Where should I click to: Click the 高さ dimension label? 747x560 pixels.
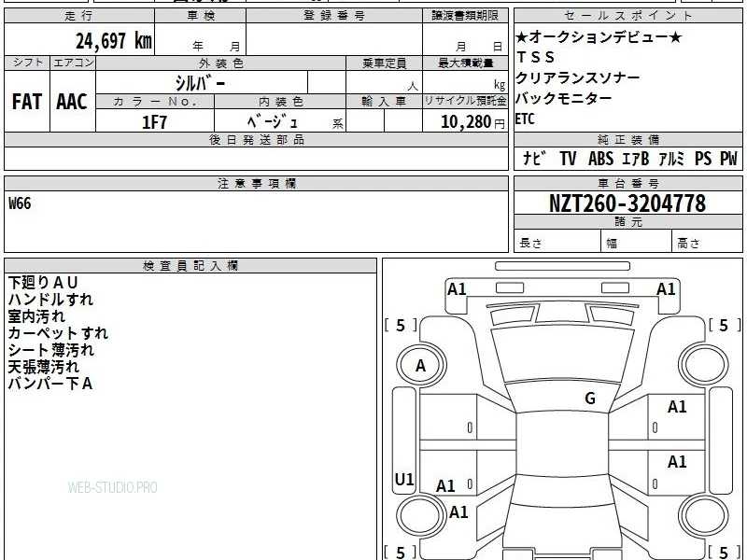coord(688,244)
